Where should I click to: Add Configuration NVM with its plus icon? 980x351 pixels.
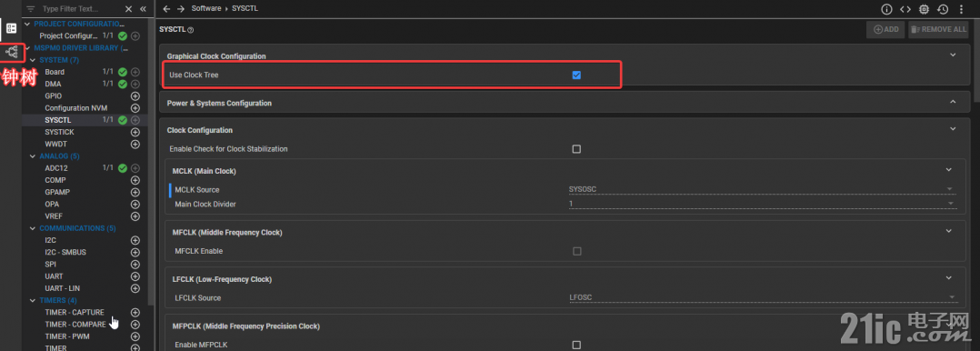135,108
